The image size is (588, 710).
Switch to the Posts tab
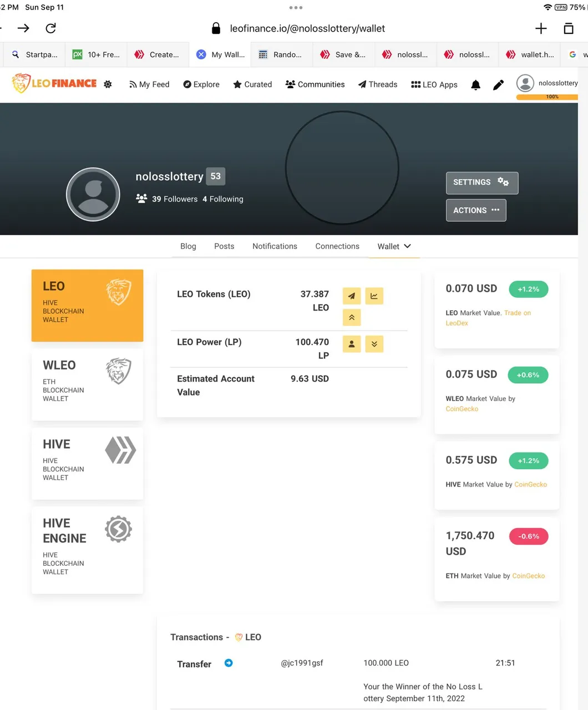pos(224,246)
